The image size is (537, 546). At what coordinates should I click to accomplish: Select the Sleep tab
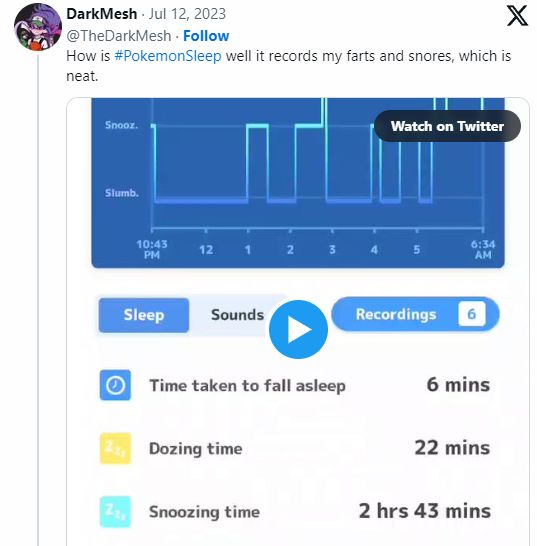click(x=144, y=315)
